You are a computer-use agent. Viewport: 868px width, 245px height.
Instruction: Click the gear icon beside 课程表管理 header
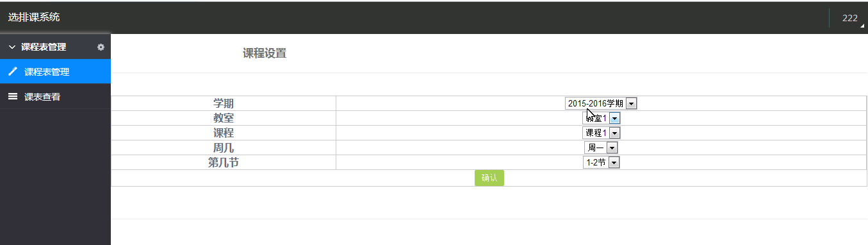[x=101, y=47]
